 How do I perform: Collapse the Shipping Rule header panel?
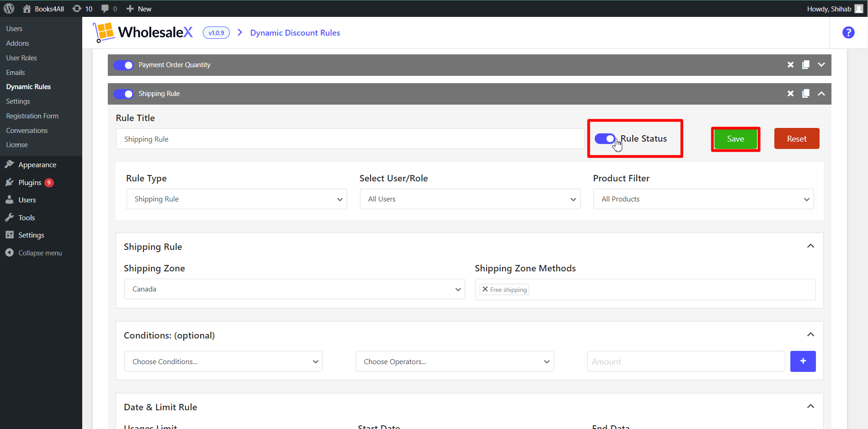pyautogui.click(x=821, y=94)
